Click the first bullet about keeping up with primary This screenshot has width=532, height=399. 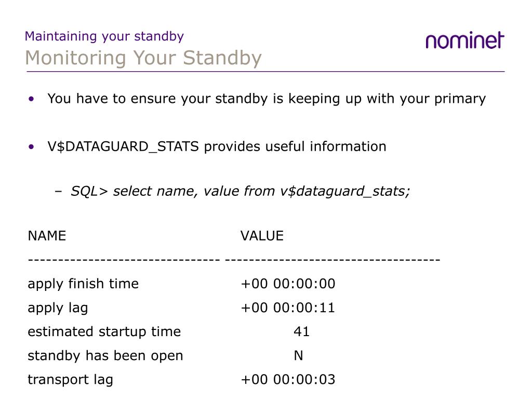[x=267, y=99]
